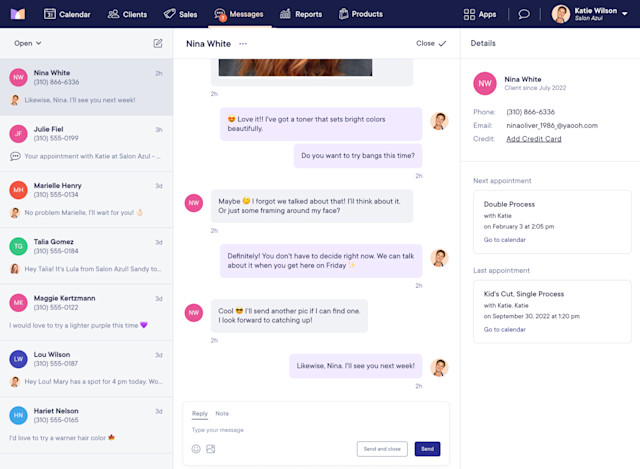Image resolution: width=640 pixels, height=469 pixels.
Task: Click the 'Cool I'll send another pic' message
Action: pyautogui.click(x=289, y=316)
